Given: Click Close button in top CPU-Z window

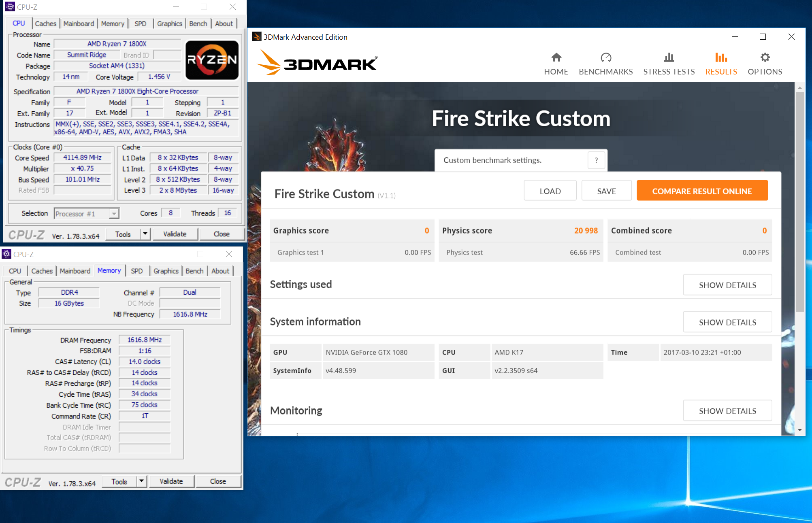Looking at the screenshot, I should pos(222,234).
